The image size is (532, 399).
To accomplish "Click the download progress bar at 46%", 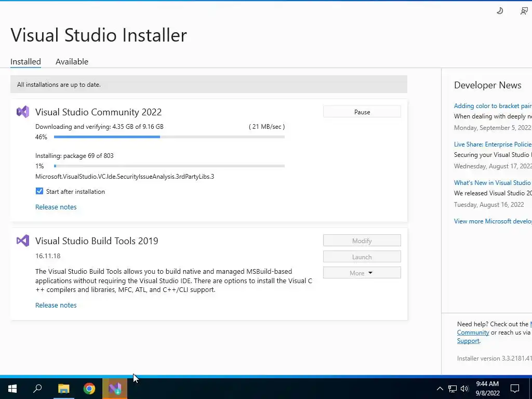I will [x=169, y=137].
